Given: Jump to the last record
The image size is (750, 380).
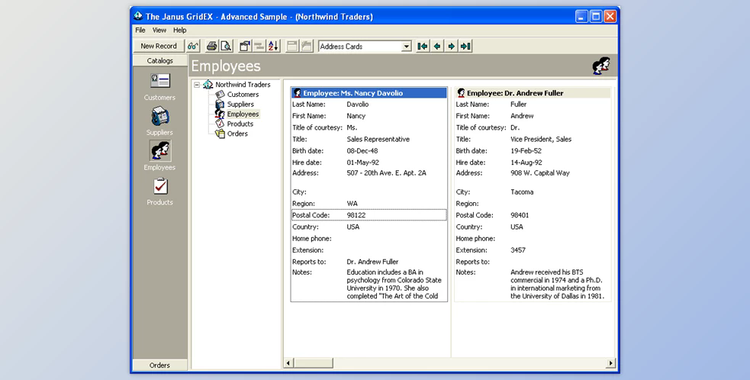Looking at the screenshot, I should pos(465,46).
